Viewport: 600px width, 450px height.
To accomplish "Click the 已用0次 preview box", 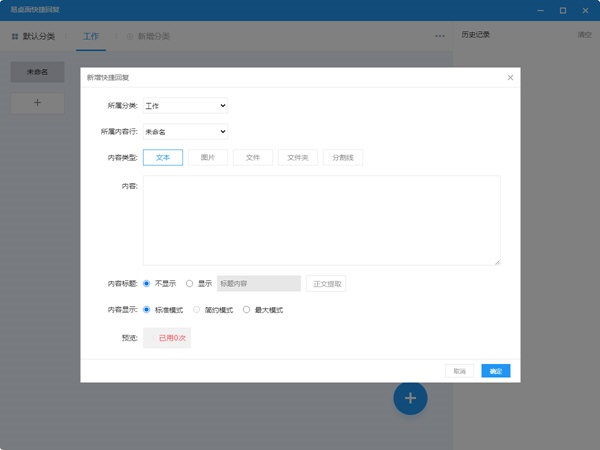I will coord(167,338).
